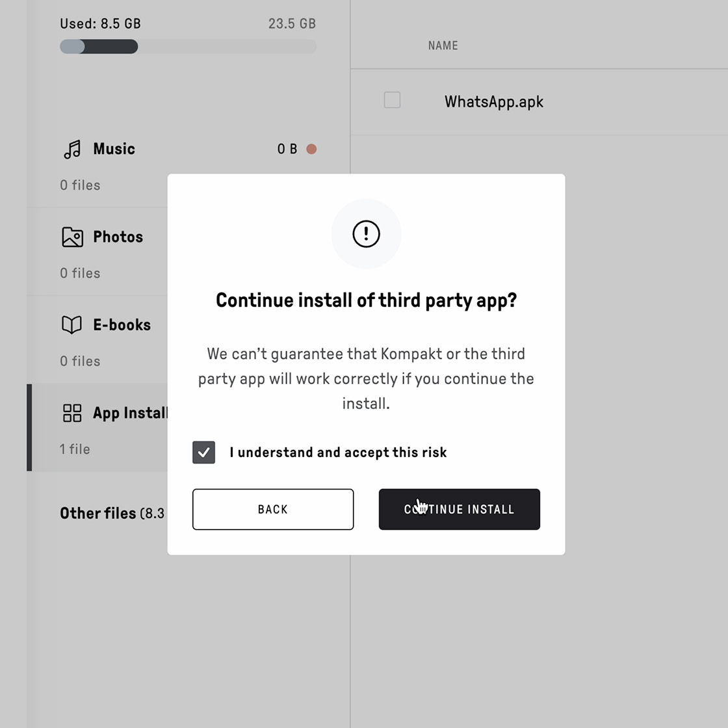Image resolution: width=728 pixels, height=728 pixels.
Task: Click the exclamation warning icon in dialog
Action: click(366, 233)
